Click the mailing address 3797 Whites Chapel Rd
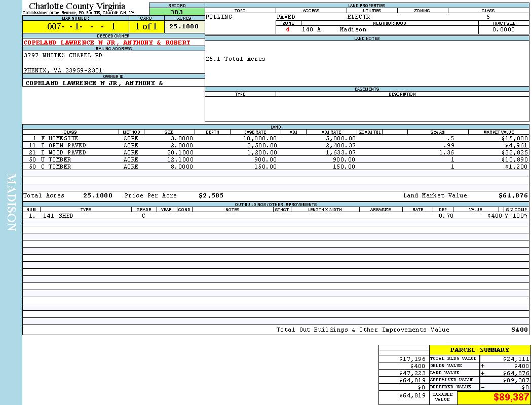This screenshot has height=405, width=532. coord(63,55)
